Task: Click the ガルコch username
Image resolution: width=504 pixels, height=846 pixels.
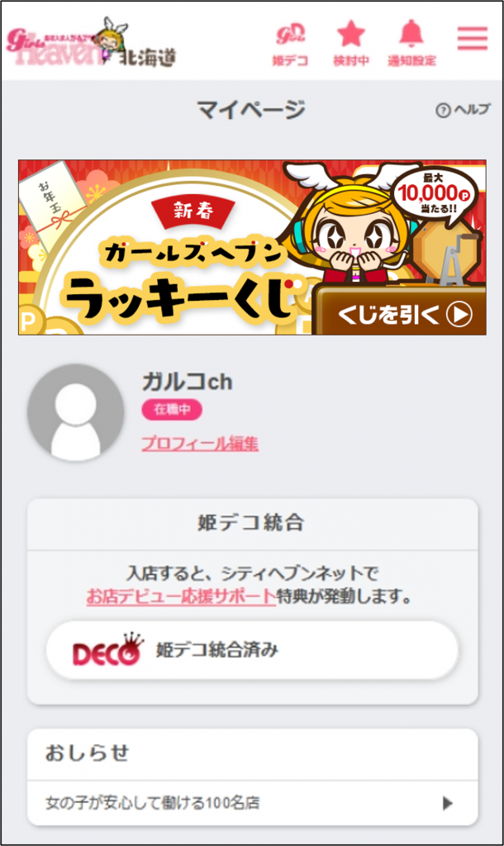Action: point(188,382)
